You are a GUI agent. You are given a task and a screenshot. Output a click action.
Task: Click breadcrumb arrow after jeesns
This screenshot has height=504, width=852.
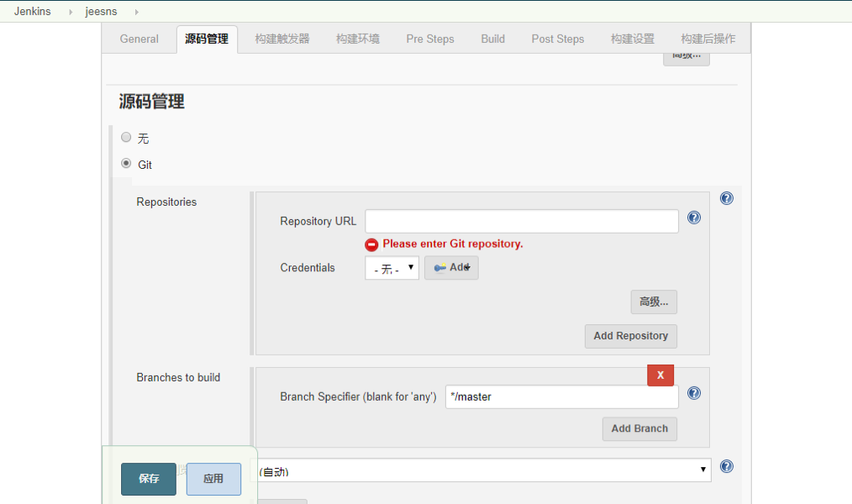pyautogui.click(x=136, y=12)
